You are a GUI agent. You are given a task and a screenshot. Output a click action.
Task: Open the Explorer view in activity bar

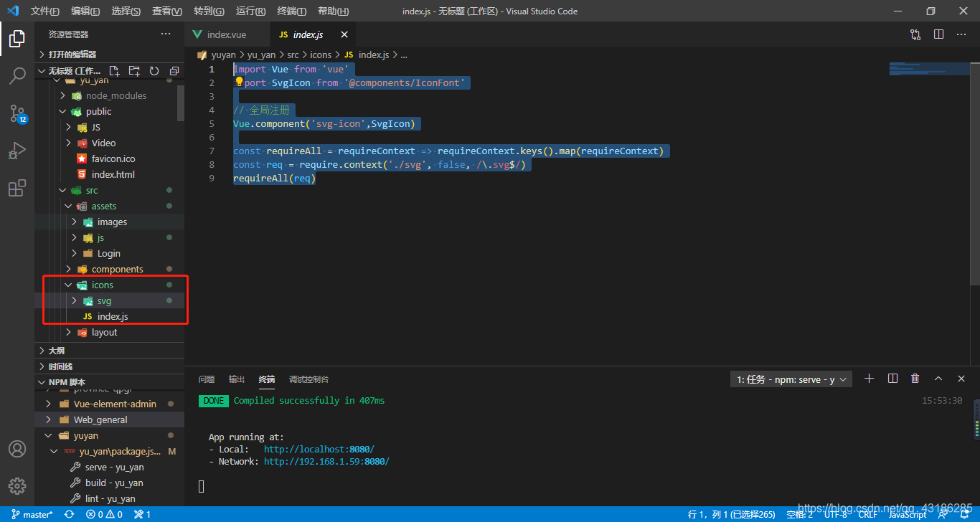click(17, 38)
